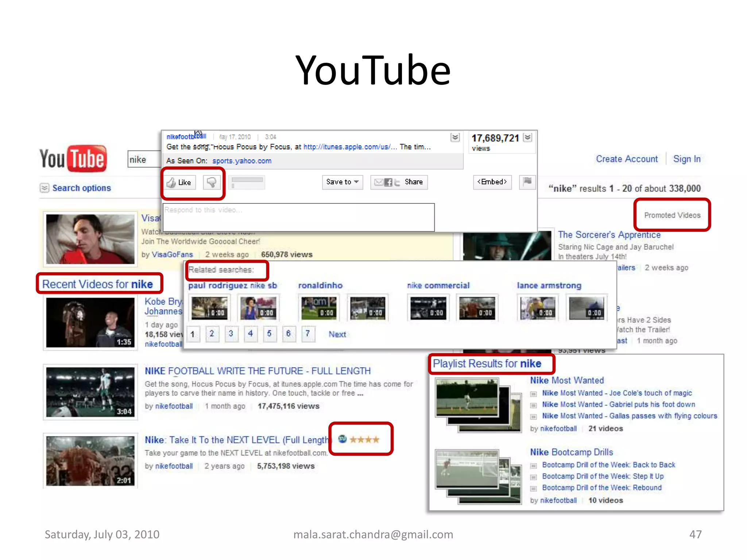Click the Playlist Results for nike heading
Screen dimensions: 747x560
coord(487,363)
